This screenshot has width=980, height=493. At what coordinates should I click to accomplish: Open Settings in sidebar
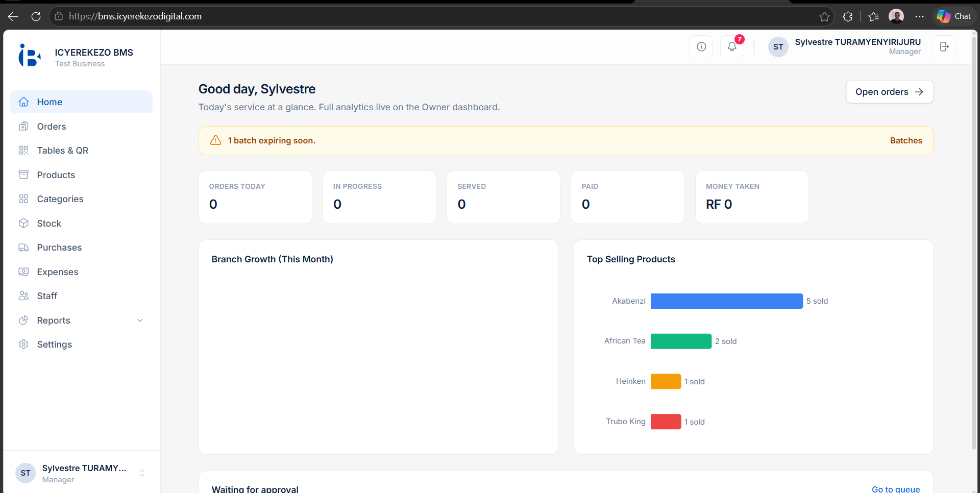pos(81,344)
